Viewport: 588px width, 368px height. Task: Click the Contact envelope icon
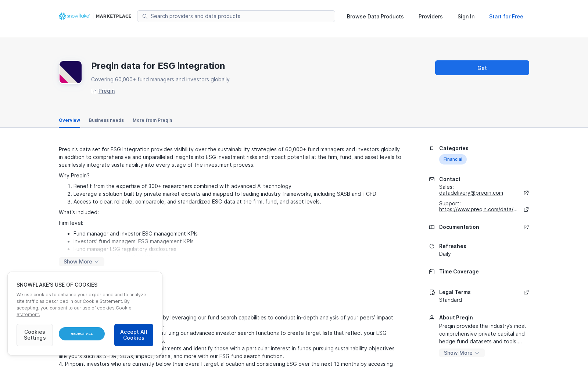[x=432, y=179]
